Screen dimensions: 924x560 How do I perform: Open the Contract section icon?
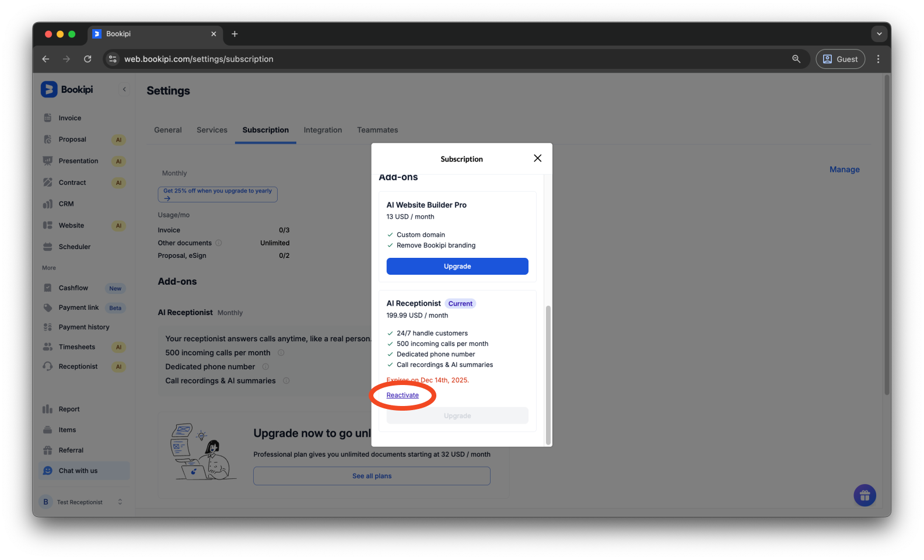(x=48, y=183)
